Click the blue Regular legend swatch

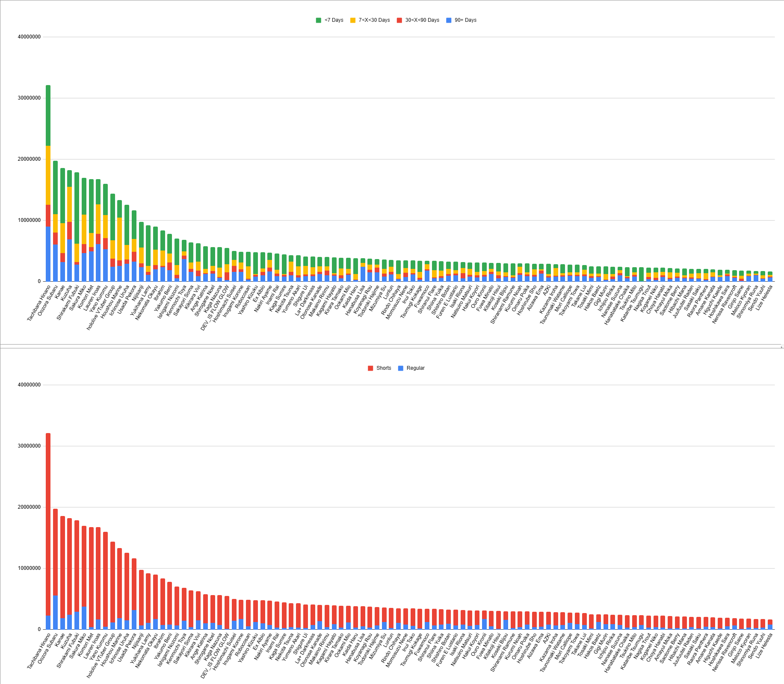click(401, 368)
